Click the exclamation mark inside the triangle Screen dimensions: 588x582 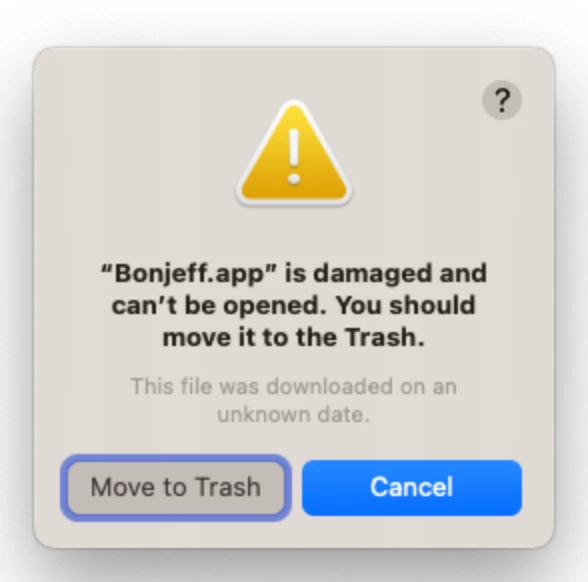(x=294, y=156)
